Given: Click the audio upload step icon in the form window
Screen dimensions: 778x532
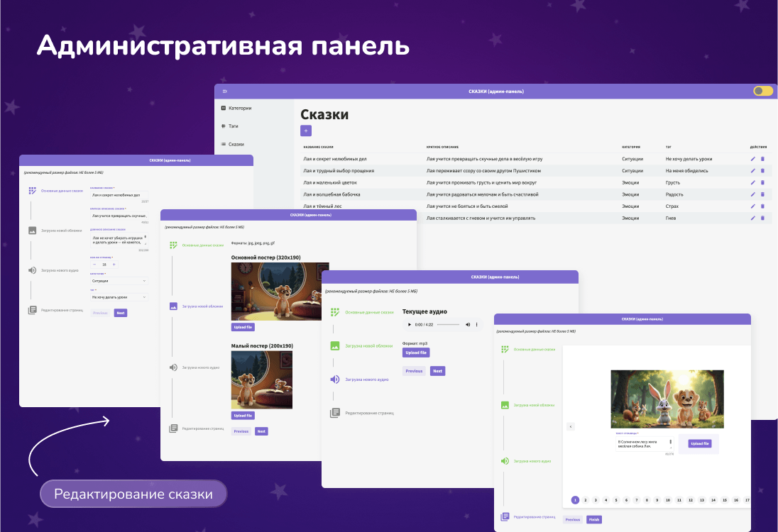Looking at the screenshot, I should tap(32, 270).
